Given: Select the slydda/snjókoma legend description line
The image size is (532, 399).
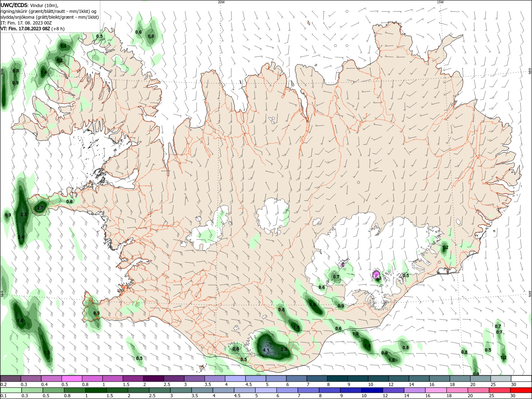Looking at the screenshot, I should click(49, 17).
